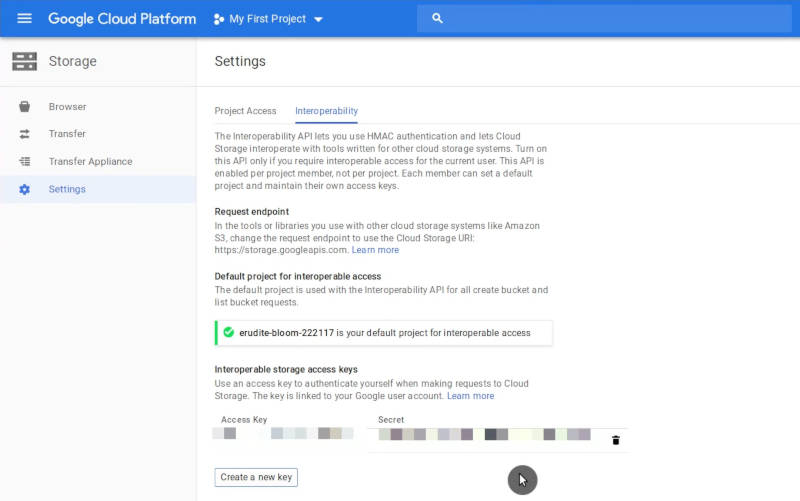Open the hamburger navigation menu

tap(24, 19)
